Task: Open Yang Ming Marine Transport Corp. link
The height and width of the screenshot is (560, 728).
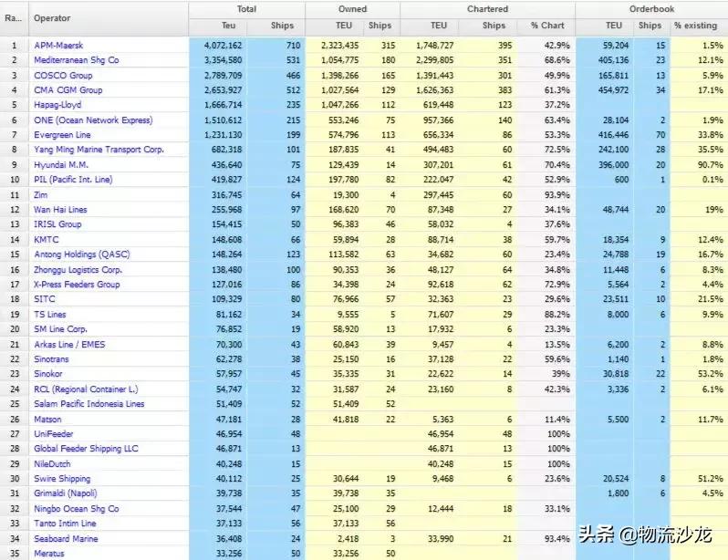Action: (99, 150)
